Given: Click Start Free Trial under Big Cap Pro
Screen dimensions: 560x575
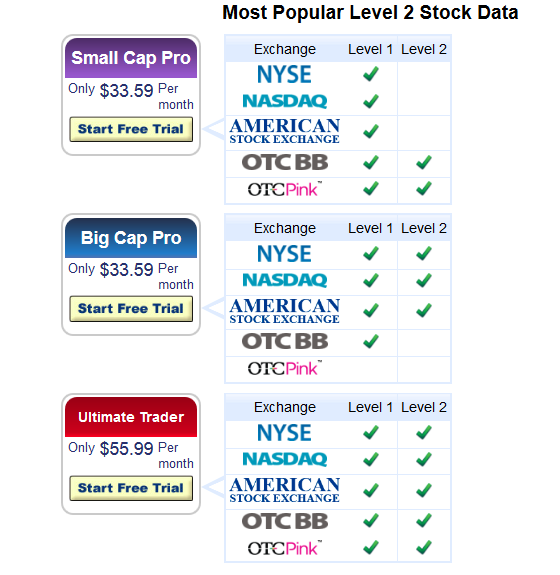Looking at the screenshot, I should (131, 309).
